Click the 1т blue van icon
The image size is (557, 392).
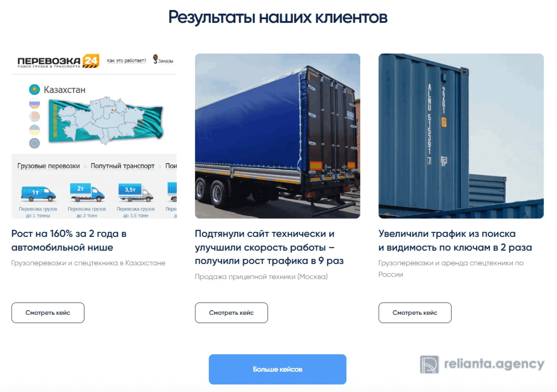pos(38,193)
